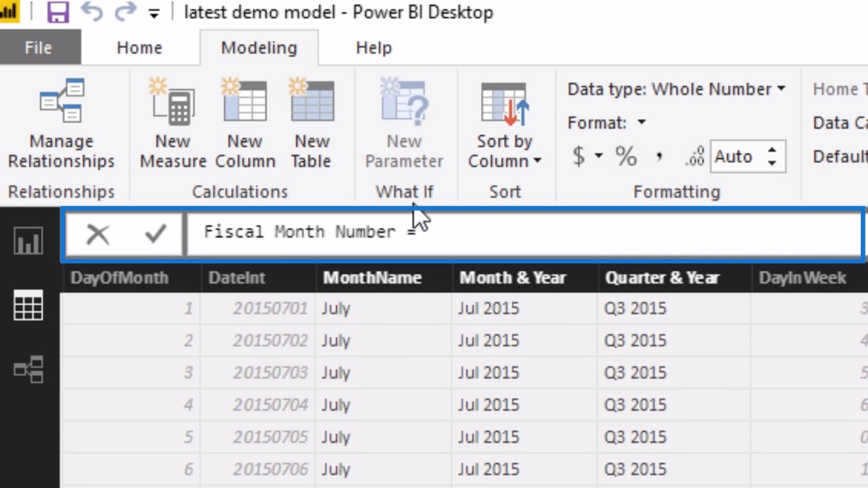Click the Power BI logo icon
The width and height of the screenshot is (868, 488).
click(9, 11)
